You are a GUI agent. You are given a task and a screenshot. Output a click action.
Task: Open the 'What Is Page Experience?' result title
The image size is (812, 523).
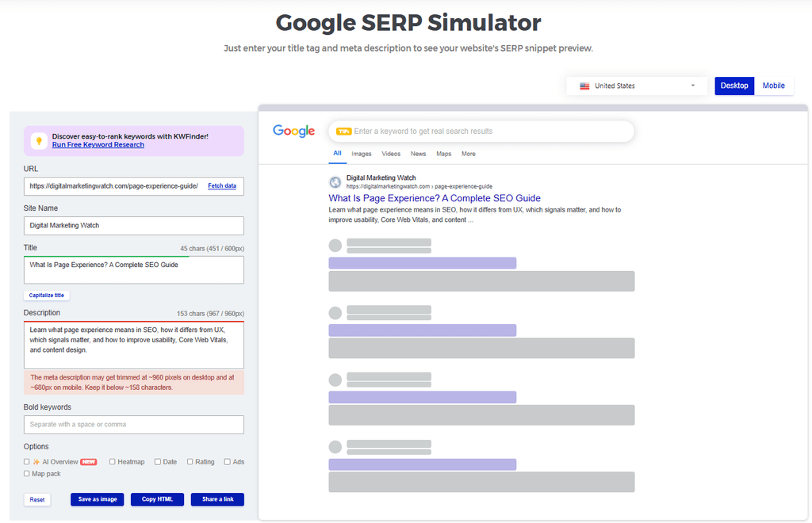coord(435,198)
